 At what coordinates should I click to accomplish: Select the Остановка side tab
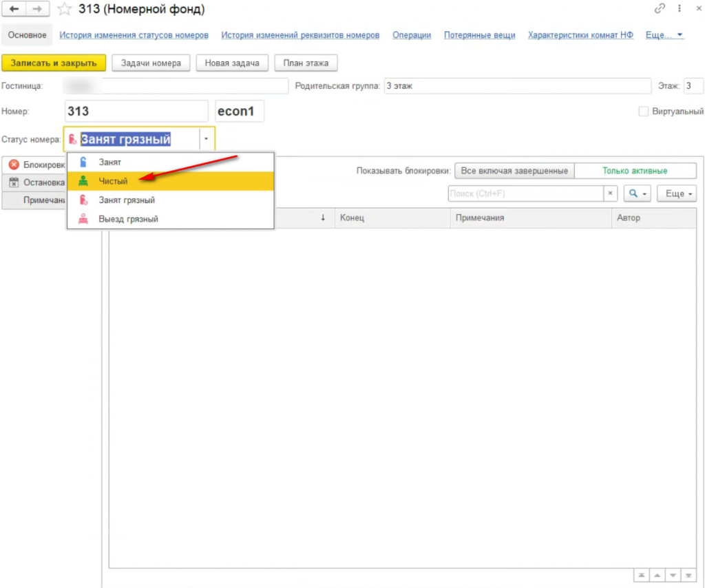pos(34,182)
